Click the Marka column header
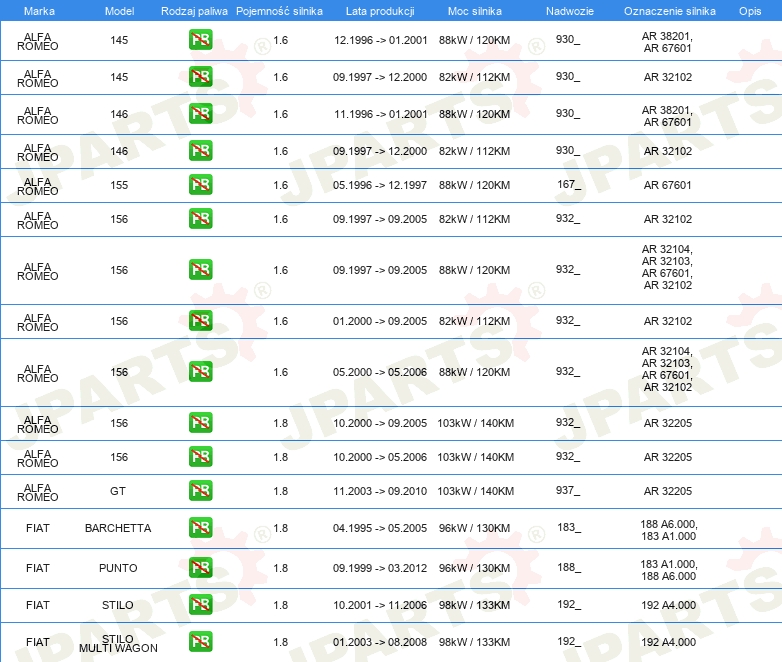The height and width of the screenshot is (662, 782). coord(39,11)
